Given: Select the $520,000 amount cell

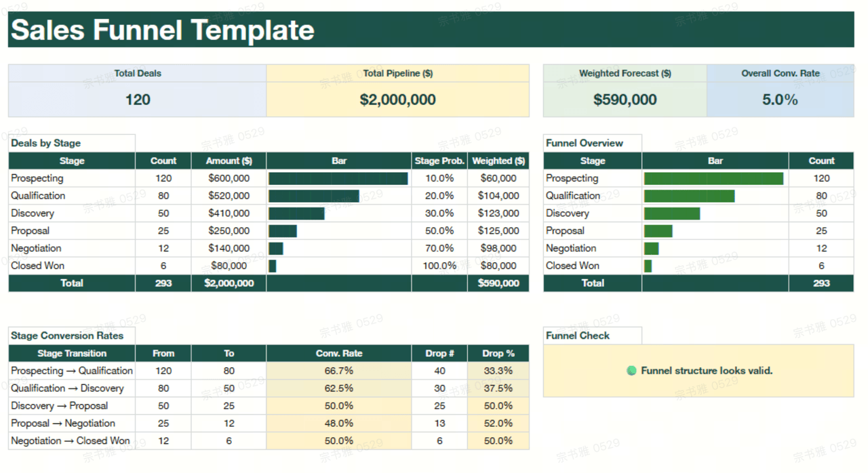Looking at the screenshot, I should pos(229,196).
